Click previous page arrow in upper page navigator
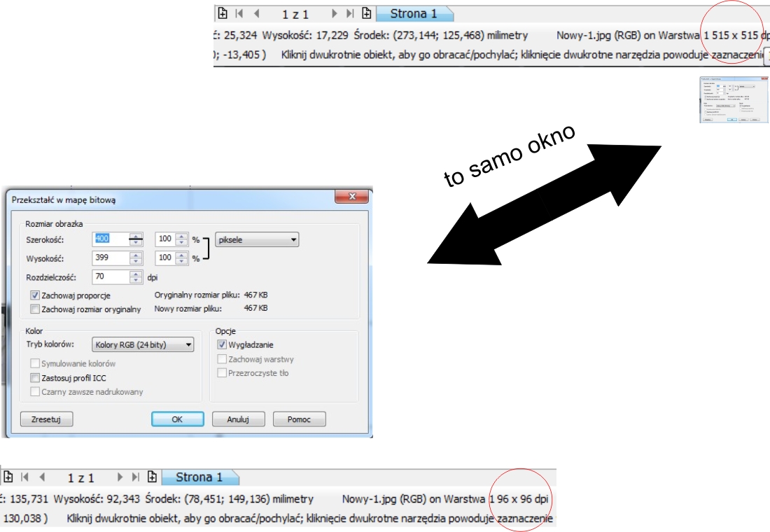 (256, 13)
